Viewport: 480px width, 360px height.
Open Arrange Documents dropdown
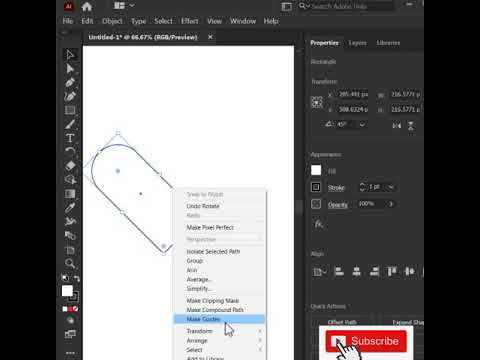(x=124, y=6)
